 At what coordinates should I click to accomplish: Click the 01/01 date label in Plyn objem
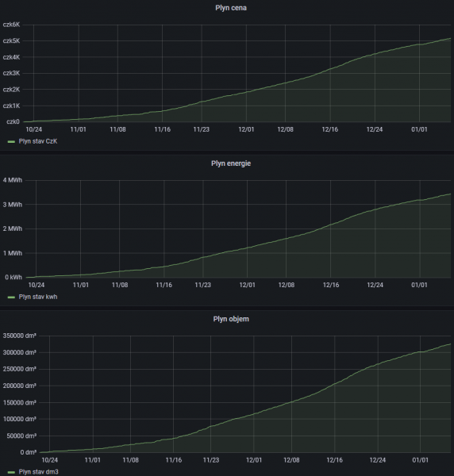420,460
